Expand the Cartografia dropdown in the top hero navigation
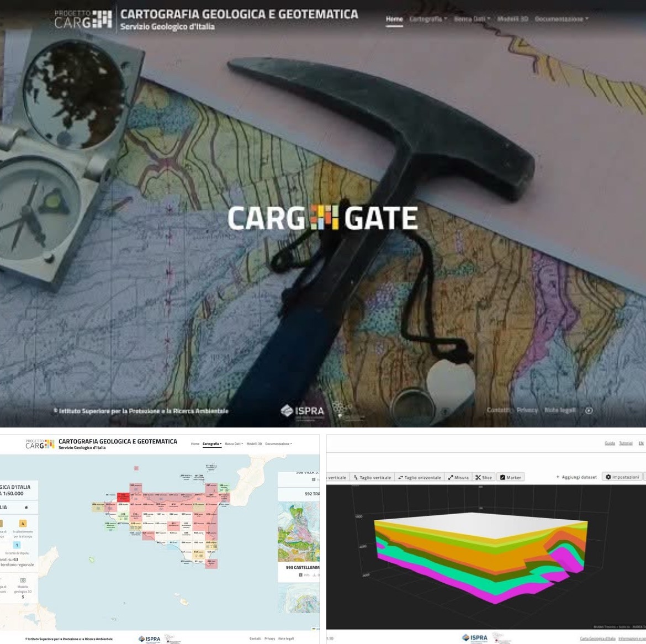The height and width of the screenshot is (644, 646). pyautogui.click(x=428, y=19)
